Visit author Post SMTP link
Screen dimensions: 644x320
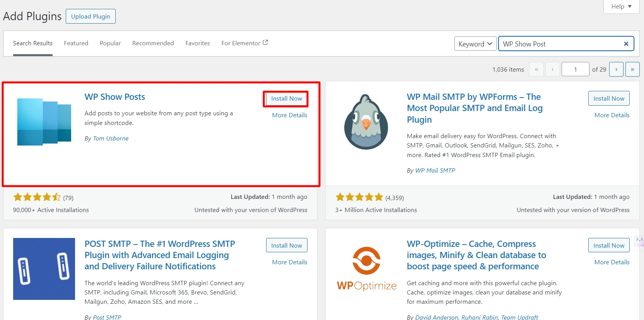[107, 317]
